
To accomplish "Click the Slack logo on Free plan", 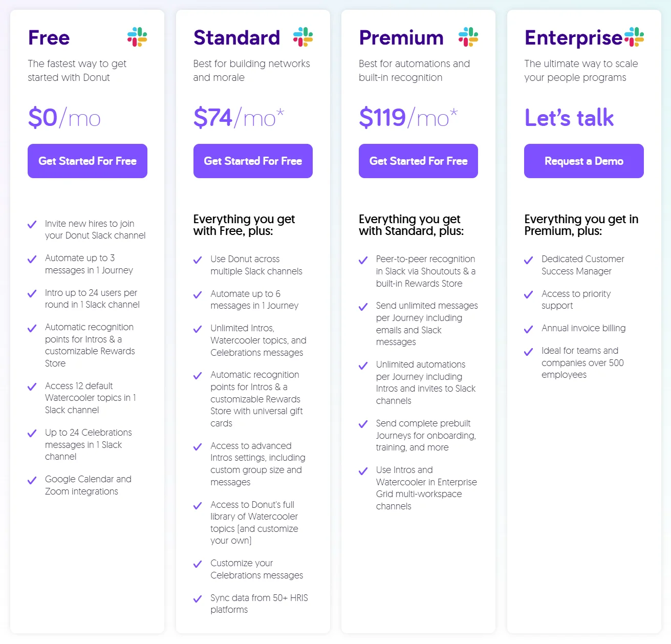I will coord(137,37).
